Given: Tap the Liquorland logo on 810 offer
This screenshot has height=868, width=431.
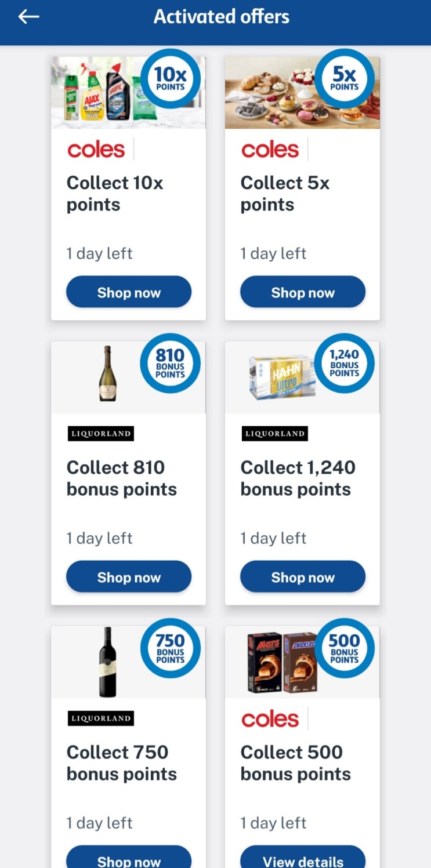Looking at the screenshot, I should pos(101,434).
